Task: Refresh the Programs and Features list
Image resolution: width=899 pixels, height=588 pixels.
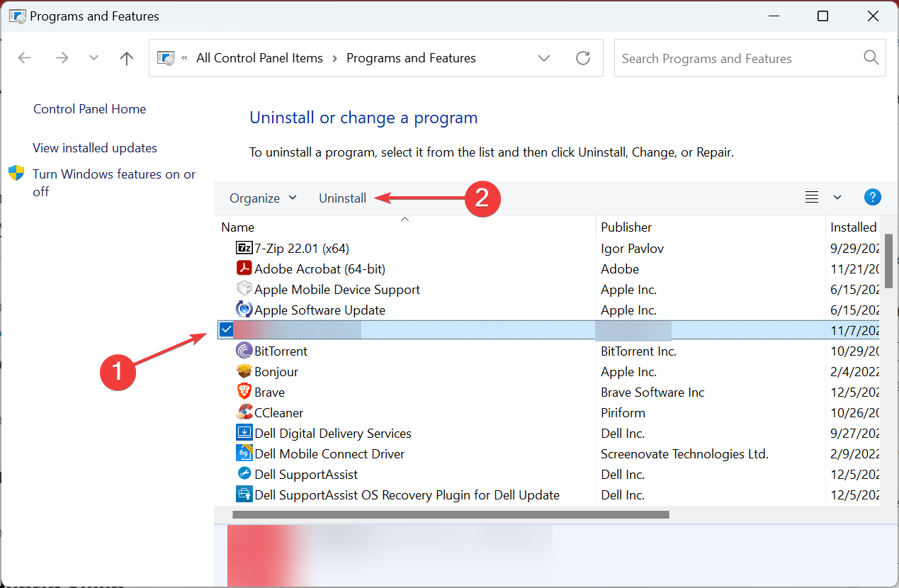Action: pyautogui.click(x=583, y=58)
